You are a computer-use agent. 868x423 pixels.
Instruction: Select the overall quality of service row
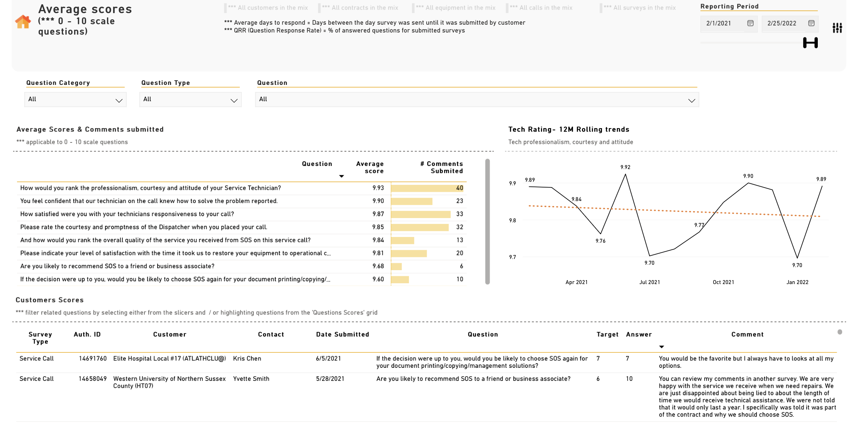click(241, 240)
